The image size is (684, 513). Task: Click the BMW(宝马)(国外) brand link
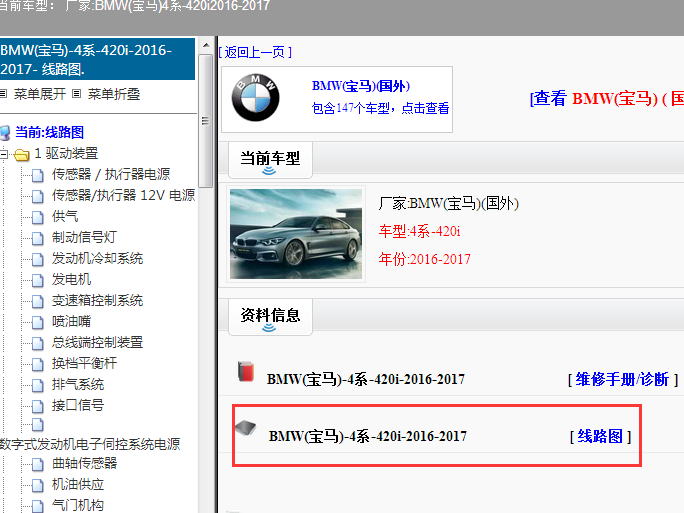(x=361, y=86)
